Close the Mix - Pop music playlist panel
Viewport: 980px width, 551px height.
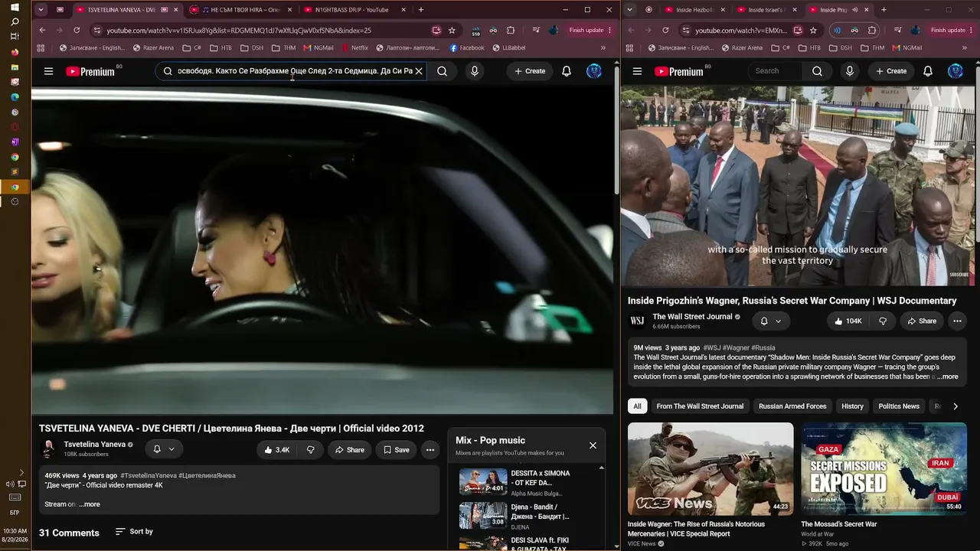coord(593,445)
